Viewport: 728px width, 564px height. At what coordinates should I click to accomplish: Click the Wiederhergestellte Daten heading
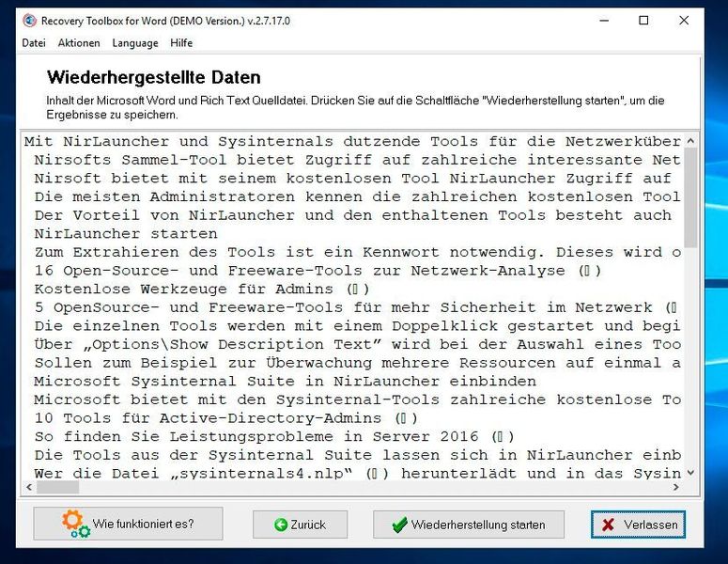coord(154,77)
